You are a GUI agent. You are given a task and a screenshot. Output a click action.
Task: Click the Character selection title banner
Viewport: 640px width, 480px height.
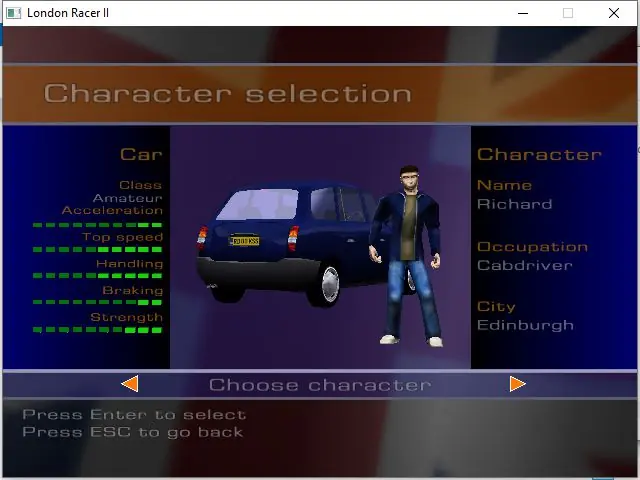click(x=320, y=94)
